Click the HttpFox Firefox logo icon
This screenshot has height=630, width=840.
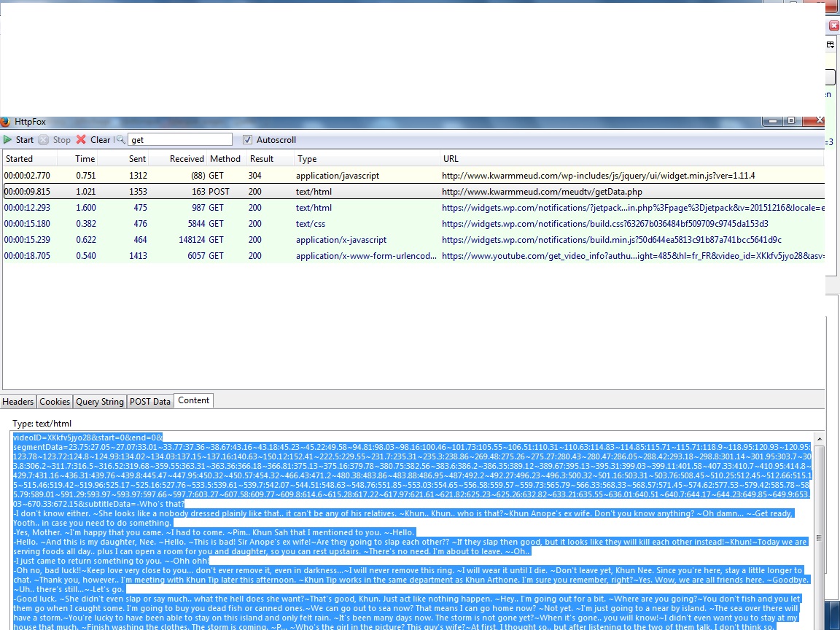point(5,122)
